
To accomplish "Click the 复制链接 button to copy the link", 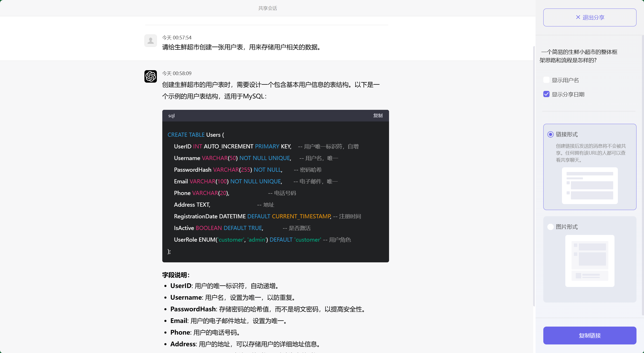I will 590,335.
